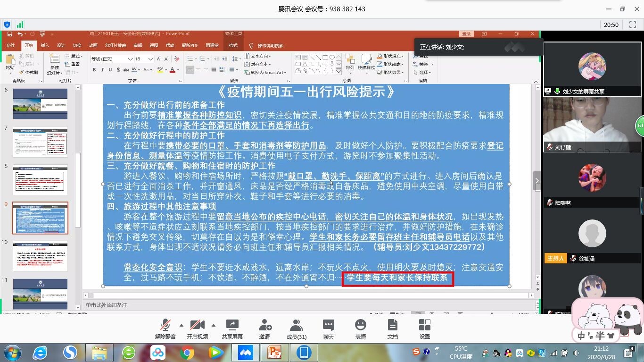The width and height of the screenshot is (644, 362).
Task: Open the 邀请 invite dialog
Action: [264, 328]
